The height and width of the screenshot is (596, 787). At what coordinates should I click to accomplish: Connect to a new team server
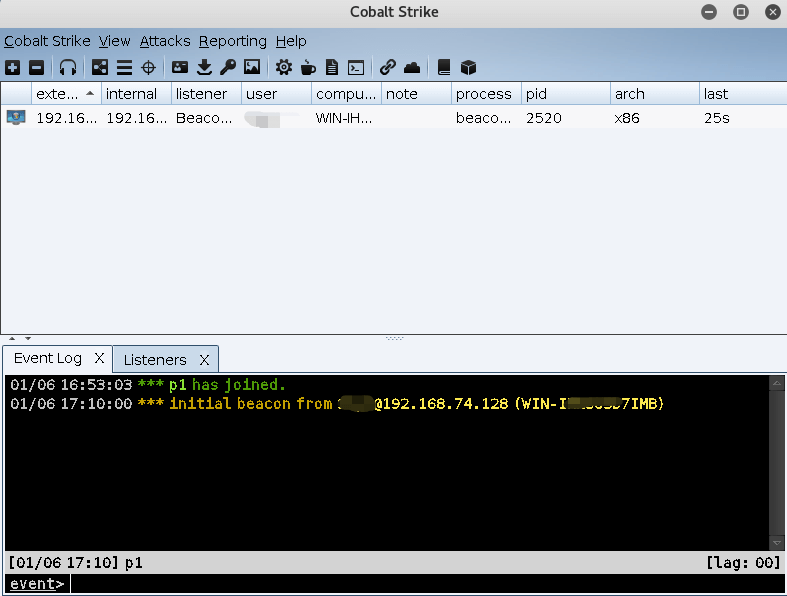(x=13, y=67)
